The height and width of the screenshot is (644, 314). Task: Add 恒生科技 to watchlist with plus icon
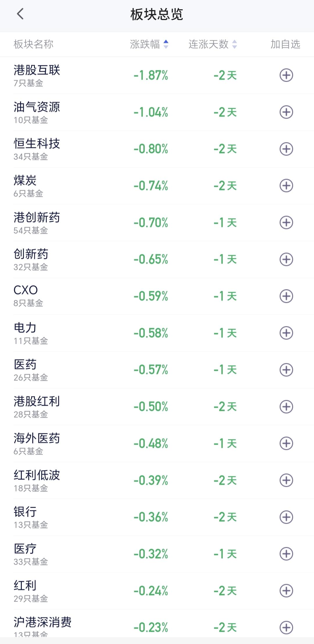[x=286, y=149]
